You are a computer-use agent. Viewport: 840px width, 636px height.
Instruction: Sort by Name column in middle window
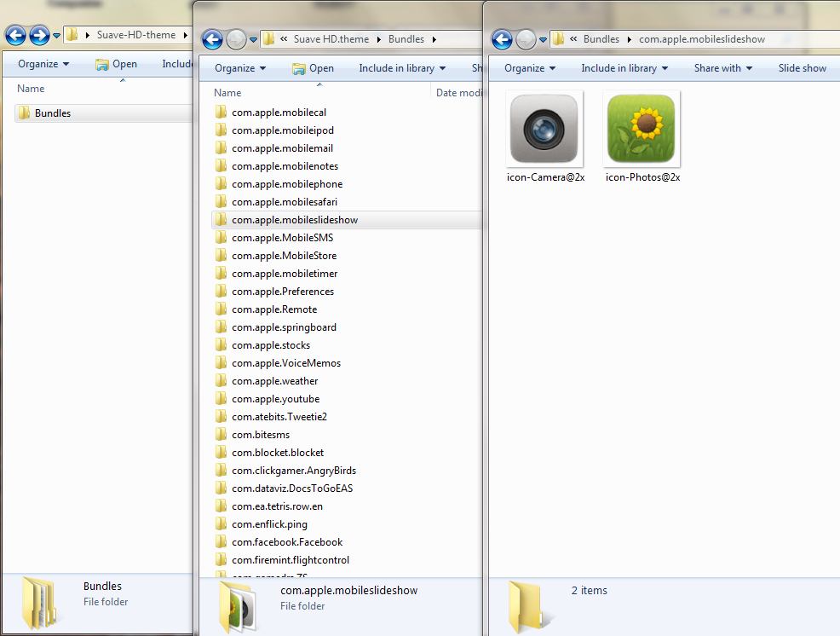click(x=227, y=93)
